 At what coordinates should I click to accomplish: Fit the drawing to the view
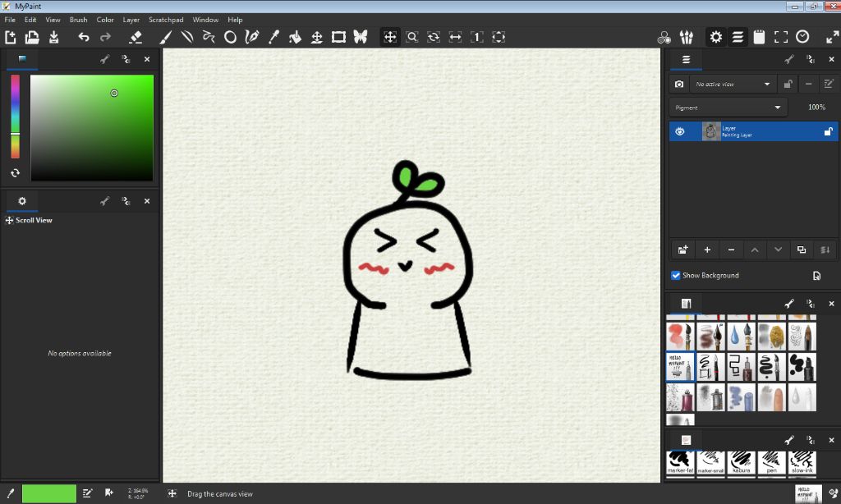[499, 37]
